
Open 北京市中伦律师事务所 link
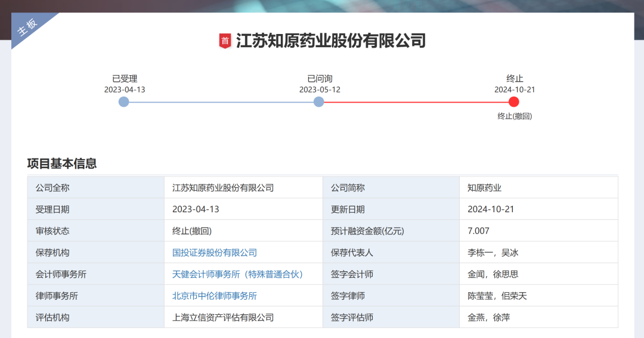pos(215,296)
